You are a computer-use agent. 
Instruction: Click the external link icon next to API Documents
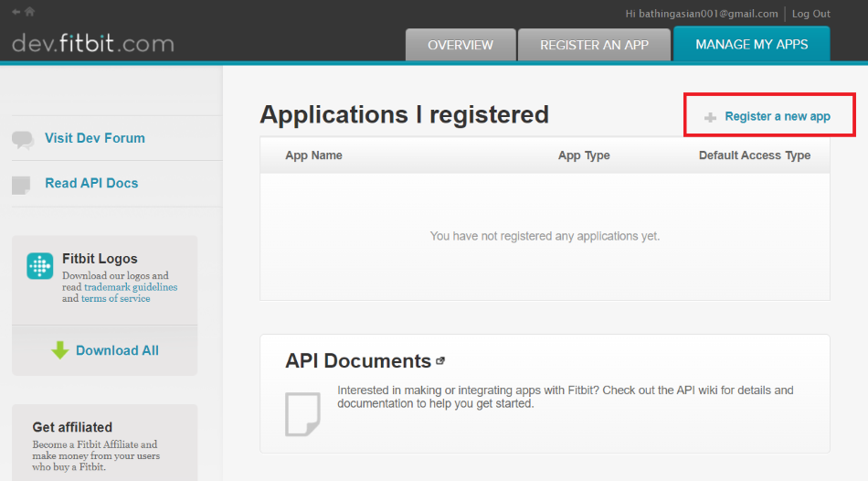click(x=440, y=360)
